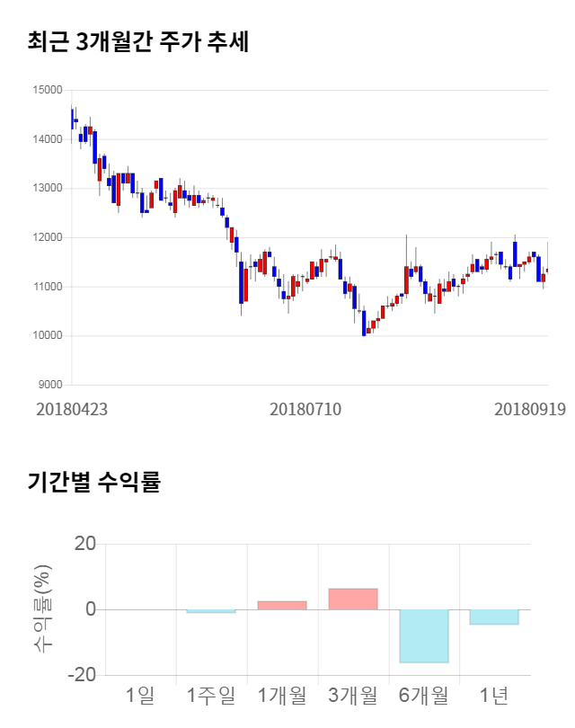The width and height of the screenshot is (575, 728).
Task: Click the 15000 price axis label
Action: (47, 90)
